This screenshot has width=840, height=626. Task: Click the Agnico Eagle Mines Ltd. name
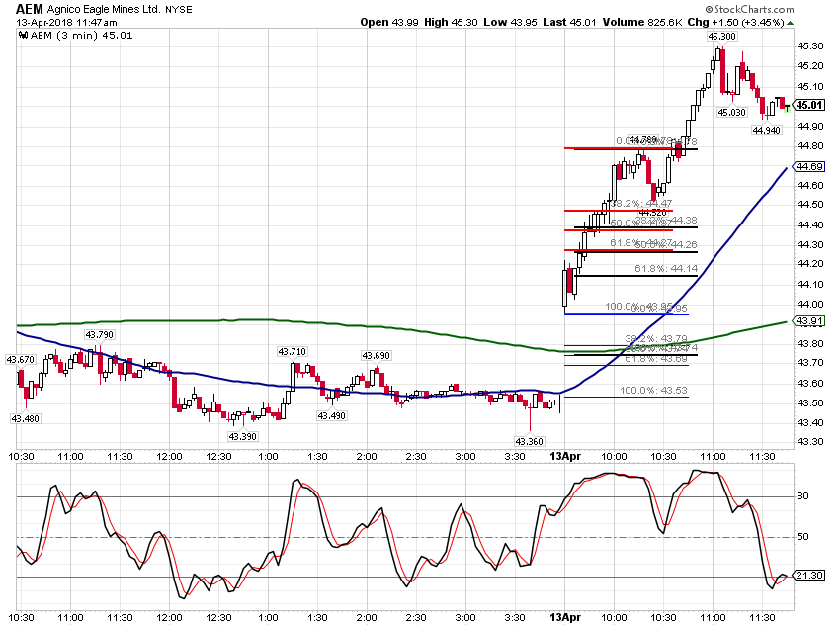[104, 9]
